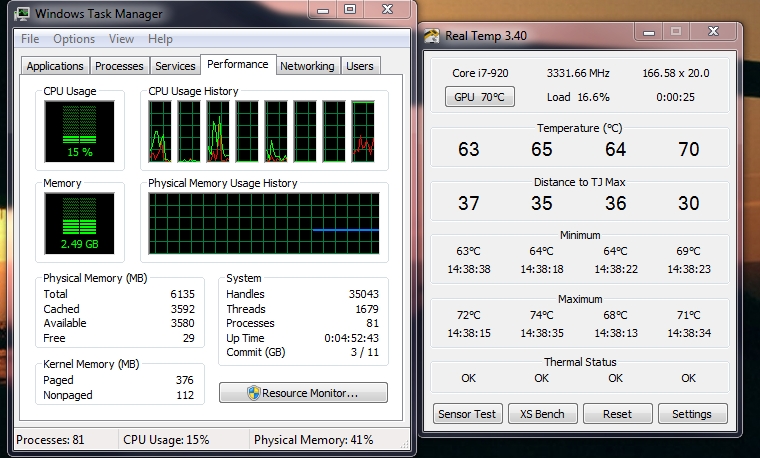
Task: Minimize the Real Temp window
Action: [x=649, y=32]
